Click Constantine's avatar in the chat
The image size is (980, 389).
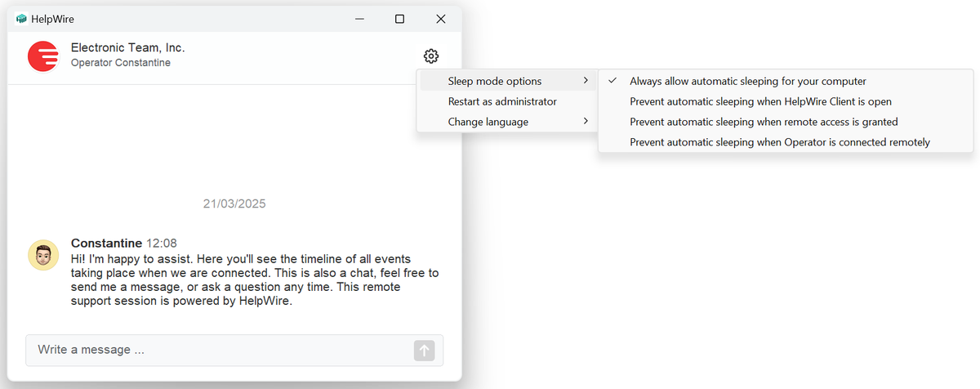(x=42, y=256)
